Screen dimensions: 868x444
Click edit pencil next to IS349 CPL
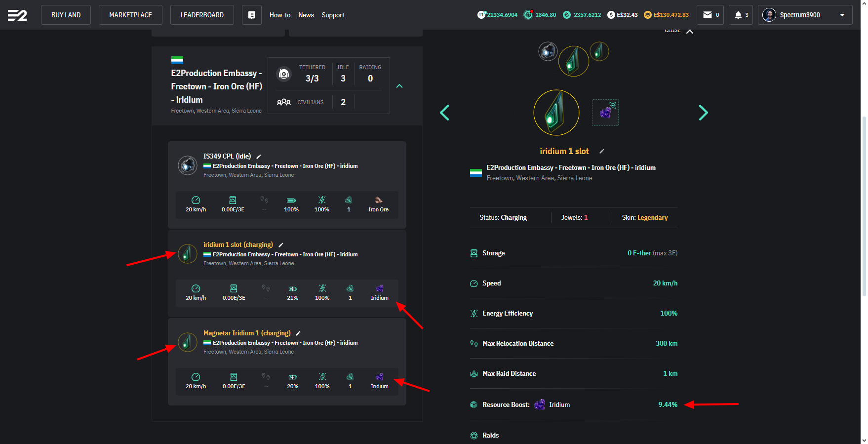259,157
